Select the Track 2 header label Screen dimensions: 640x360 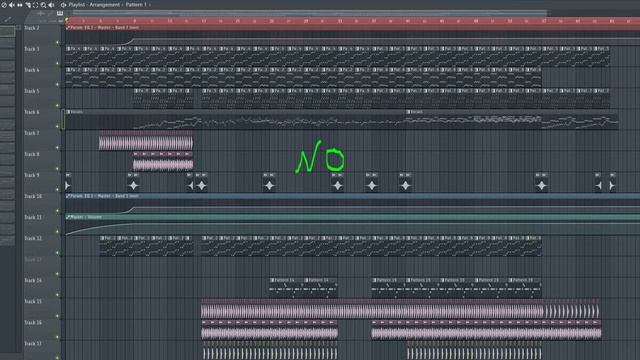(x=32, y=28)
